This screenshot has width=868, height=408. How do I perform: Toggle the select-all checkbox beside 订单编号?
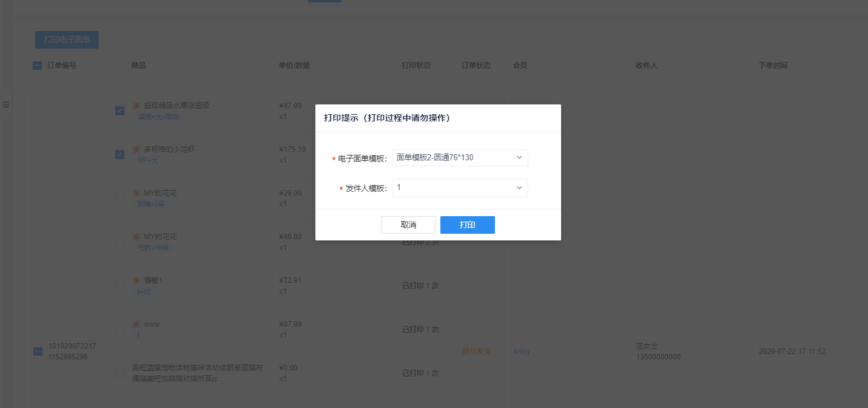pos(37,66)
